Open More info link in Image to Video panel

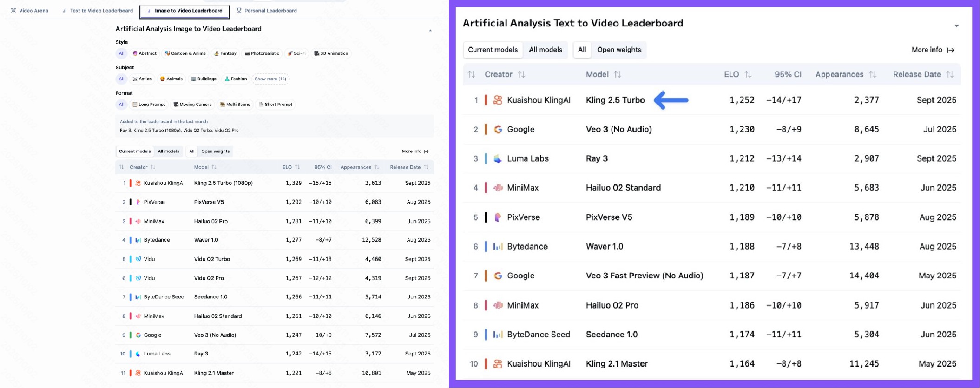pyautogui.click(x=415, y=151)
